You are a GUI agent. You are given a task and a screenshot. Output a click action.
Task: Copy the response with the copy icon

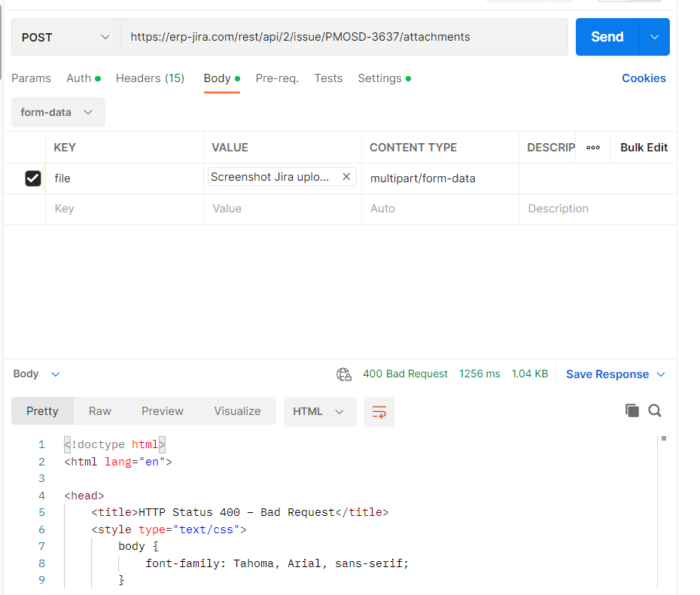(x=632, y=410)
